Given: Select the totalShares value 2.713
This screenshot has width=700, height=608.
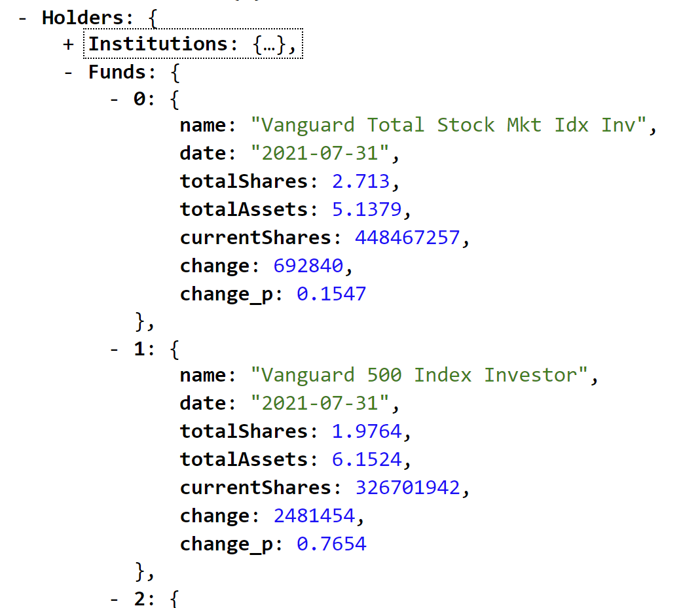Looking at the screenshot, I should (x=361, y=181).
